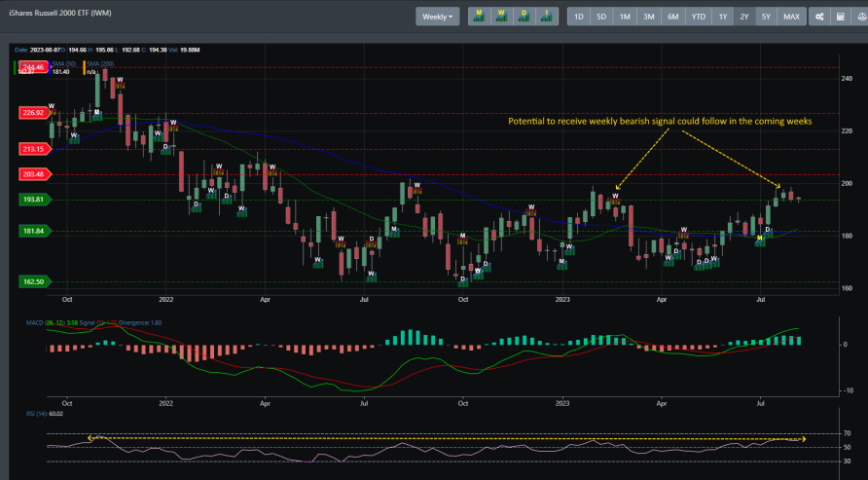Click the W bullish marker just after January 2023
This screenshot has height=480, width=868.
[x=569, y=249]
